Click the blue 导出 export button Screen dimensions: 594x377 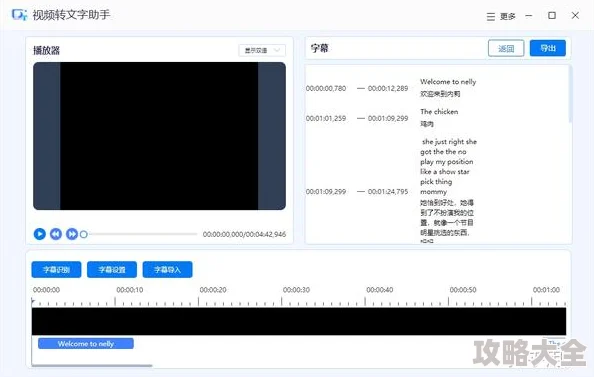[547, 48]
